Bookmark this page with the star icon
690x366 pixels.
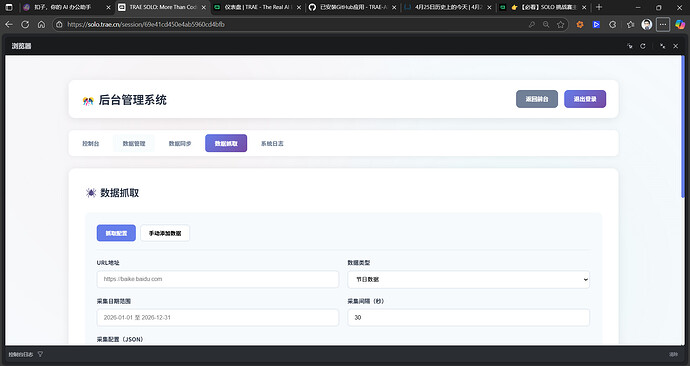click(561, 25)
